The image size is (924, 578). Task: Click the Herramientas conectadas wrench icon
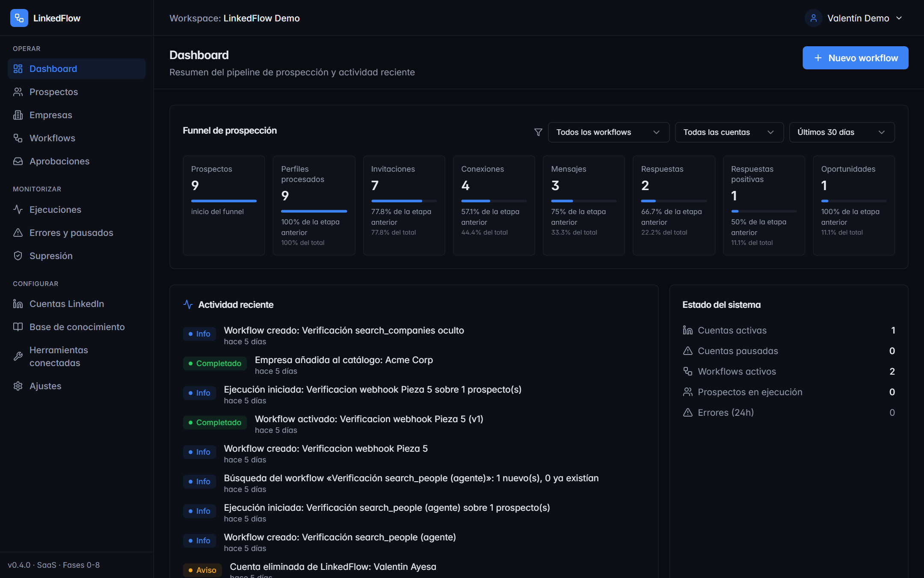tap(18, 357)
